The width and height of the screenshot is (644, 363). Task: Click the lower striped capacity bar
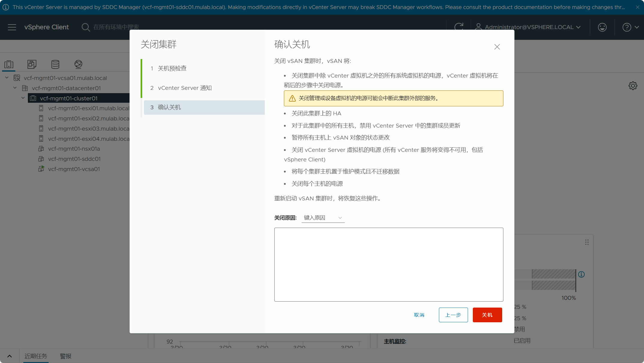[554, 285]
